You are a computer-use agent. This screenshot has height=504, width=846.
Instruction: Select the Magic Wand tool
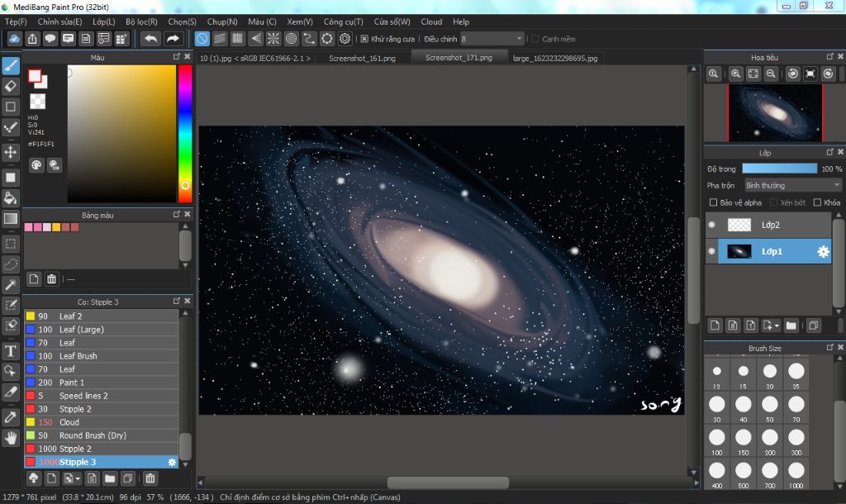[x=11, y=284]
